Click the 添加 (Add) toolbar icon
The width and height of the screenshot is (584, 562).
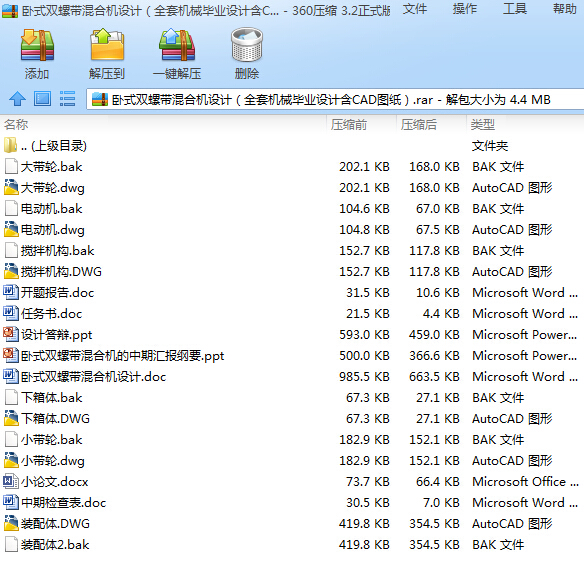point(37,45)
